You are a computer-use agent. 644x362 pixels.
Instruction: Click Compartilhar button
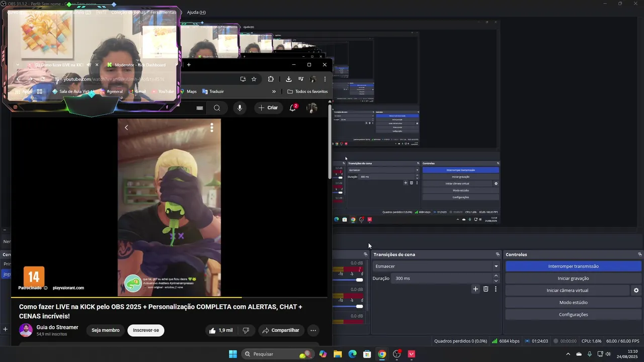(x=281, y=330)
